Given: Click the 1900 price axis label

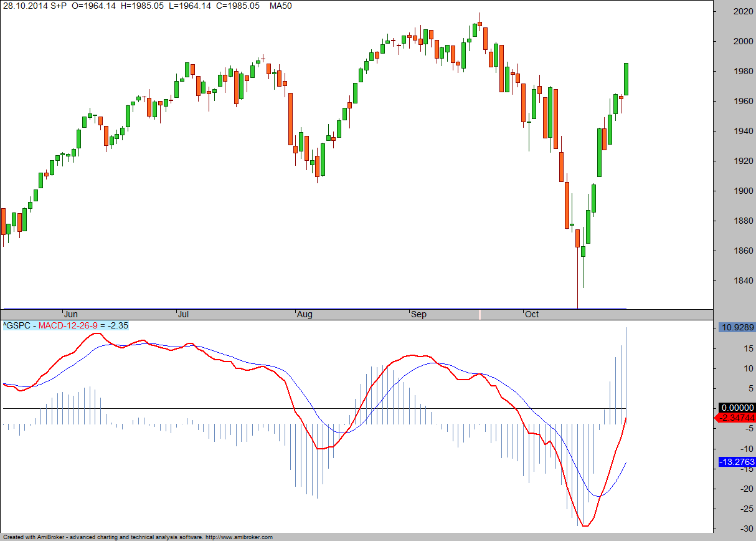Looking at the screenshot, I should pyautogui.click(x=744, y=191).
